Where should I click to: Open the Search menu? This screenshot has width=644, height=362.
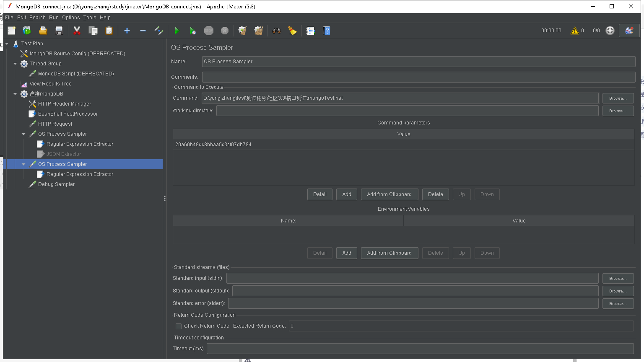37,18
